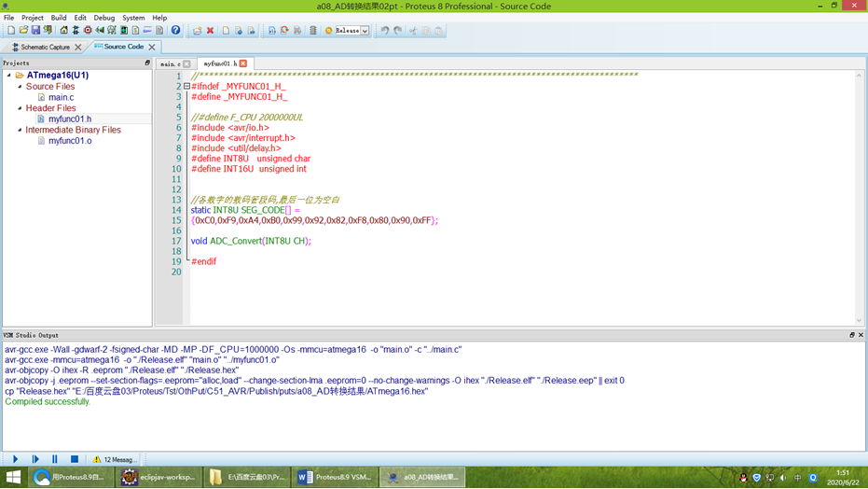Float the Projects panel
The width and height of the screenshot is (868, 489).
coord(147,63)
